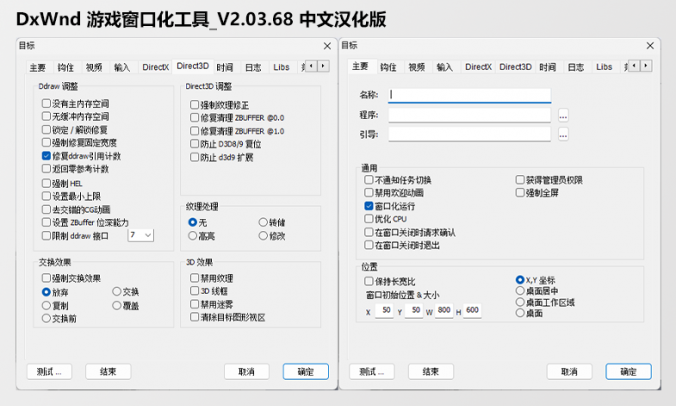
Task: Enable 3D 线框 checkbox
Action: click(x=194, y=291)
